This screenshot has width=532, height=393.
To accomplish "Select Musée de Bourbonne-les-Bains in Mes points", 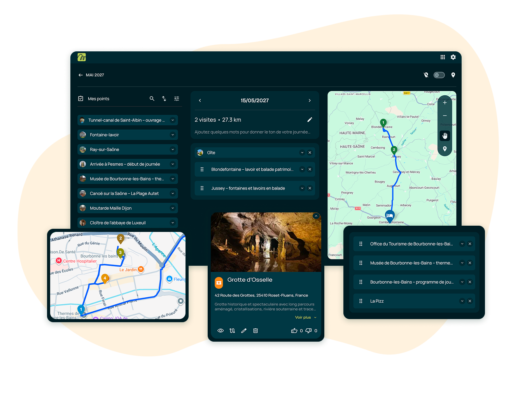I will [128, 179].
